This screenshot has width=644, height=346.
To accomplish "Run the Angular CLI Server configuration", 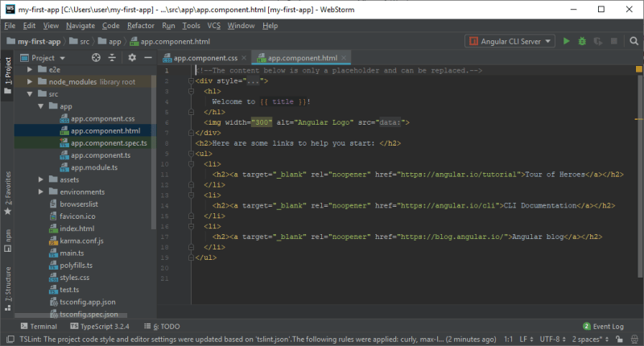I will coord(567,41).
